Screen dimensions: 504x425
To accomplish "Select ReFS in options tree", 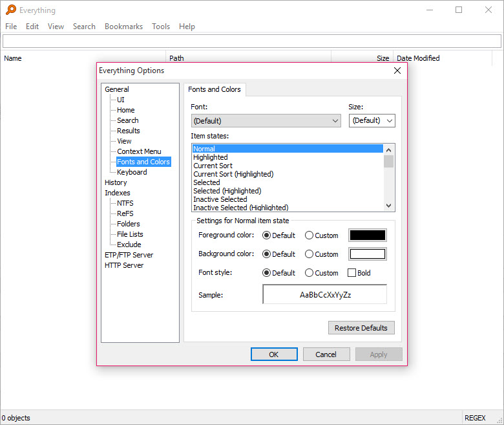I will pos(125,213).
